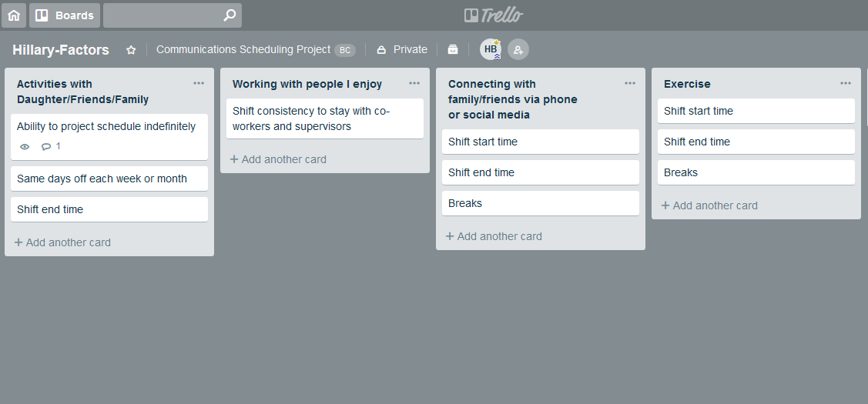Click the Trello home icon
The height and width of the screenshot is (404, 868).
[x=14, y=15]
